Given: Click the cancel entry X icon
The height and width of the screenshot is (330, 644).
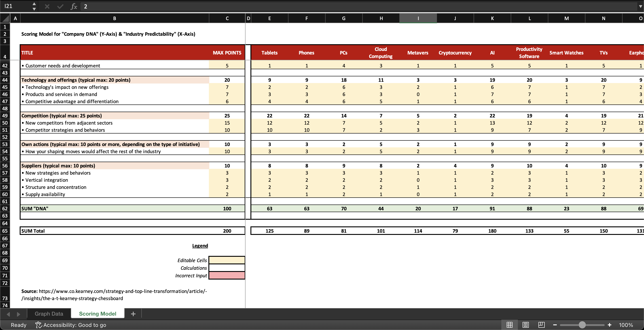Looking at the screenshot, I should [x=47, y=6].
